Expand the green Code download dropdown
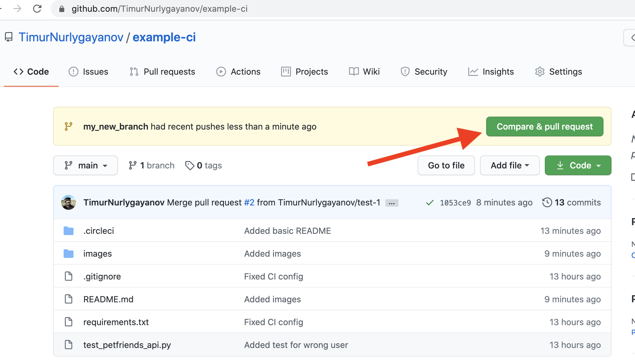Screen dimensions: 635x364 coord(578,165)
